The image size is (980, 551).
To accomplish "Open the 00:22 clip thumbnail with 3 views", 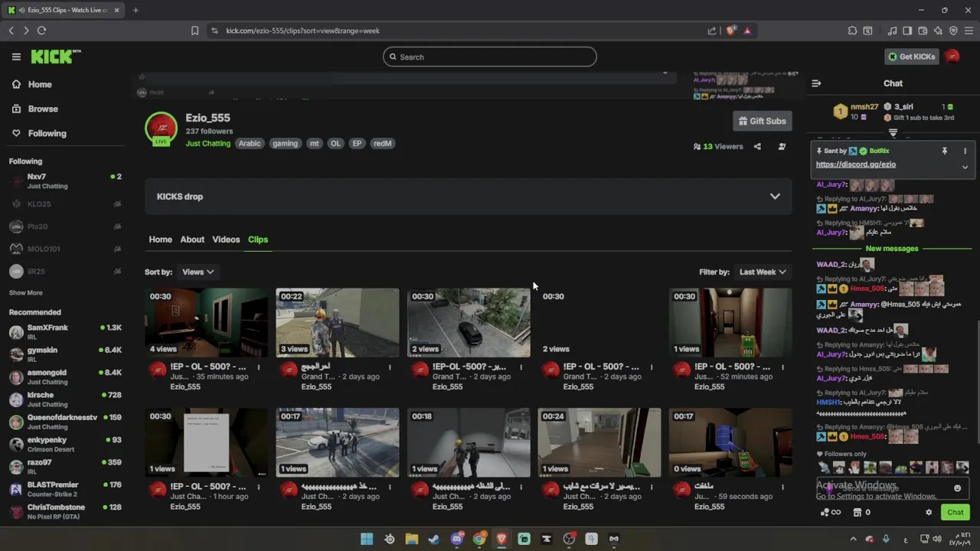I will 338,323.
